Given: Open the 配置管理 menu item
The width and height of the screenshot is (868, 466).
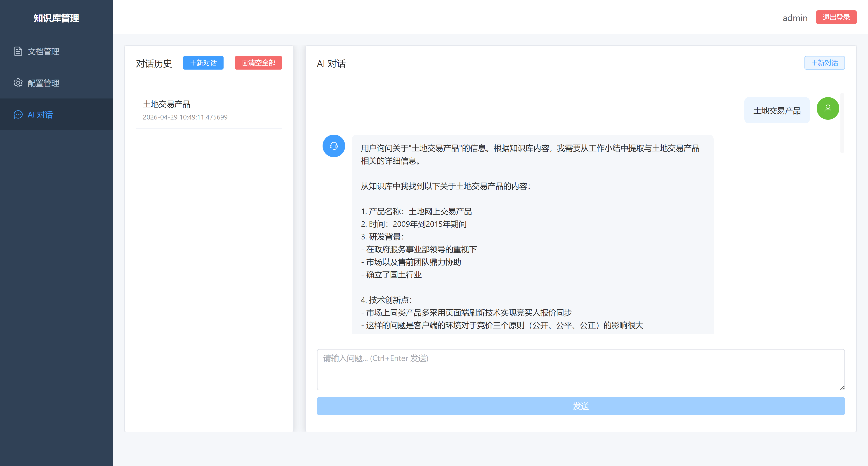Looking at the screenshot, I should 57,83.
